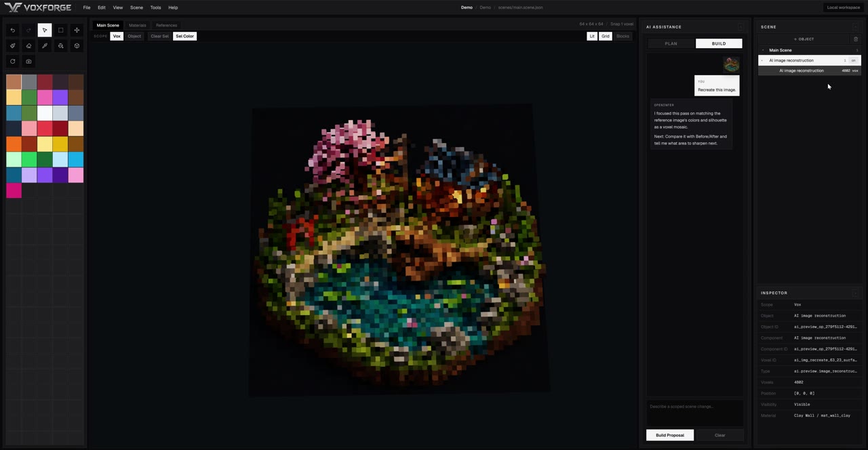Switch to the Materials tab
Screen dimensions: 868x450
tap(138, 25)
